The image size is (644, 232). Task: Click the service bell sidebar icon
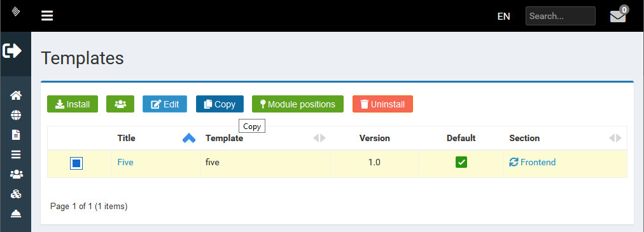[x=16, y=214]
